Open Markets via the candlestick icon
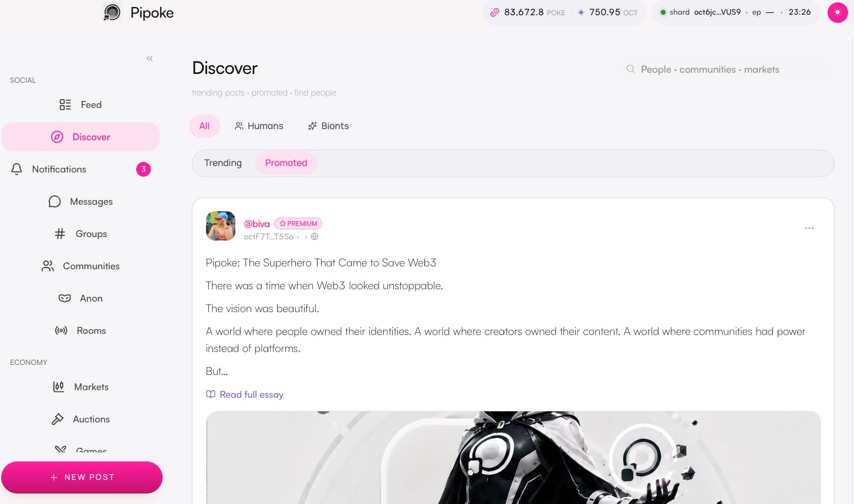This screenshot has height=504, width=854. (58, 387)
